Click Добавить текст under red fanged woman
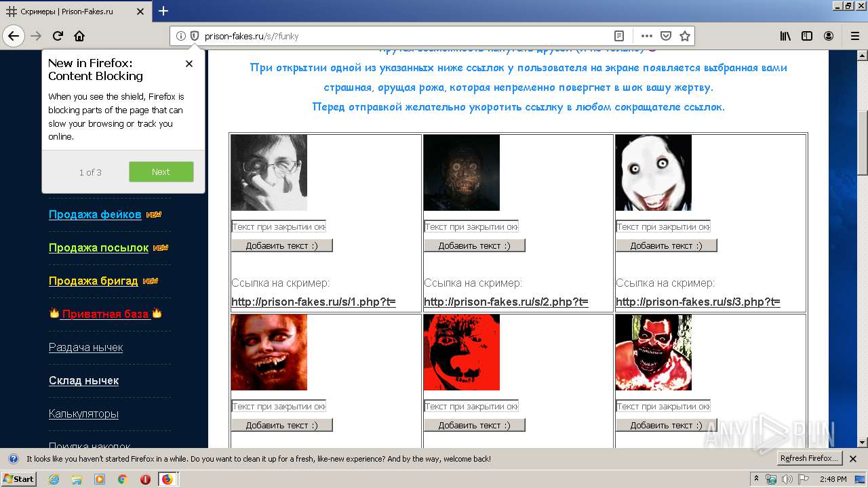 click(282, 425)
